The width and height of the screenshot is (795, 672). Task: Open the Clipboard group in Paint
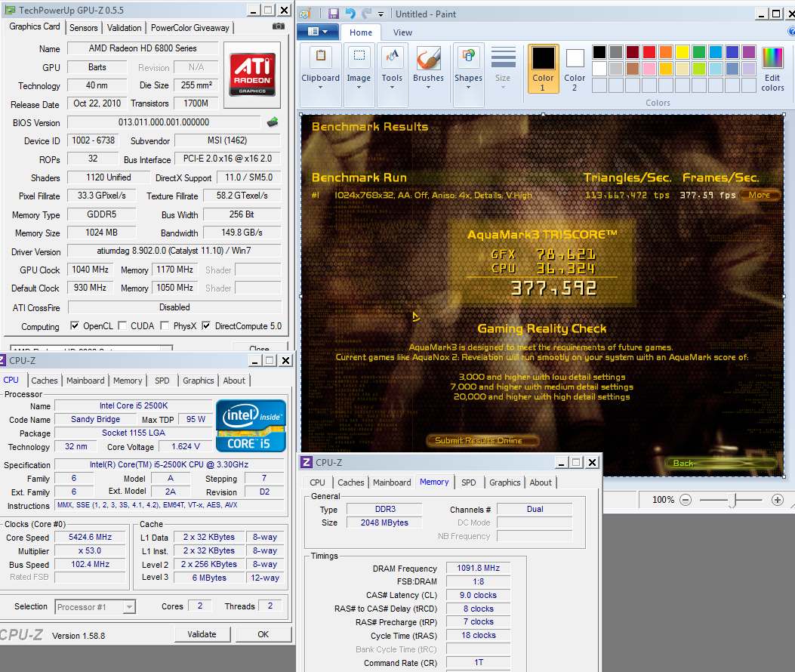click(320, 75)
